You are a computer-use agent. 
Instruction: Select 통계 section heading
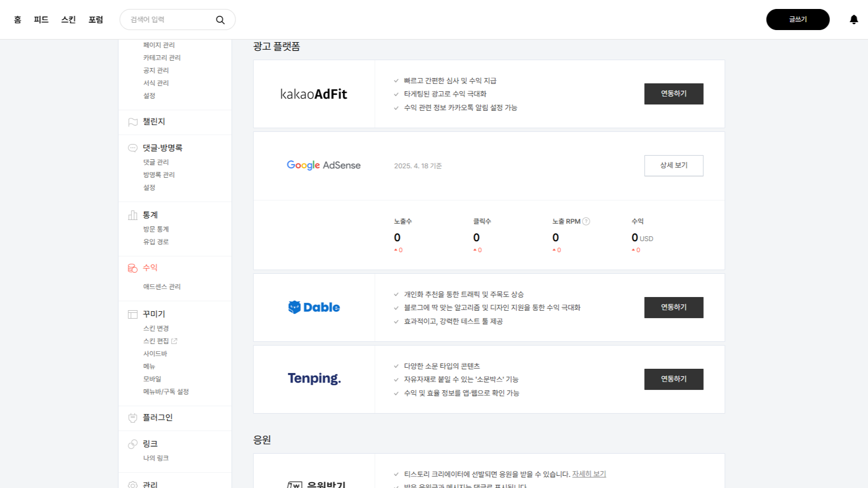150,215
